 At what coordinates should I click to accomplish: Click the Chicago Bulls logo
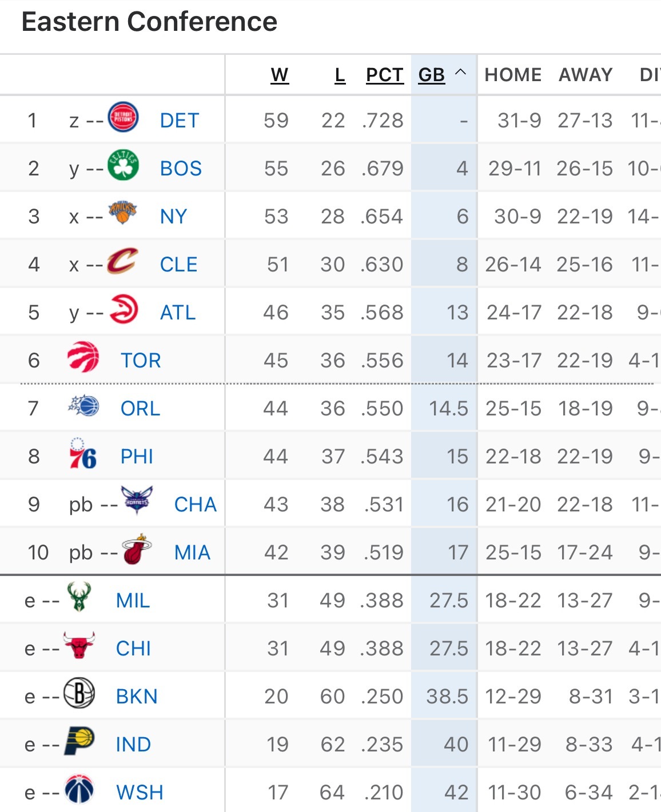pyautogui.click(x=79, y=646)
